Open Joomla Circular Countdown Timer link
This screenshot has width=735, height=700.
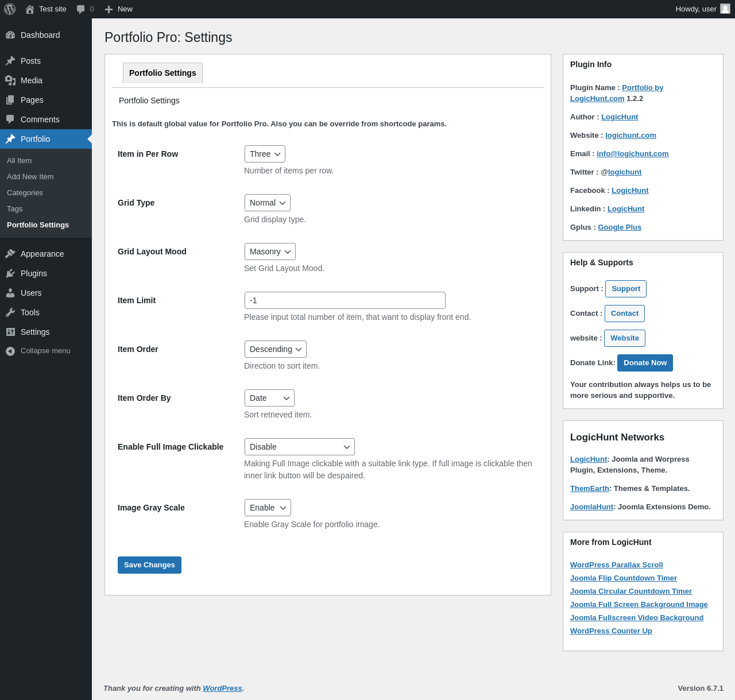[631, 591]
